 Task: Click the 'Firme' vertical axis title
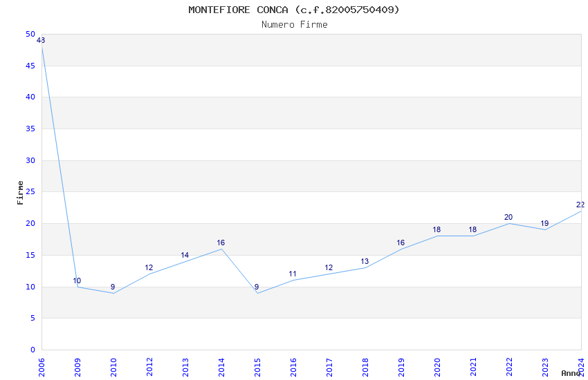20,193
